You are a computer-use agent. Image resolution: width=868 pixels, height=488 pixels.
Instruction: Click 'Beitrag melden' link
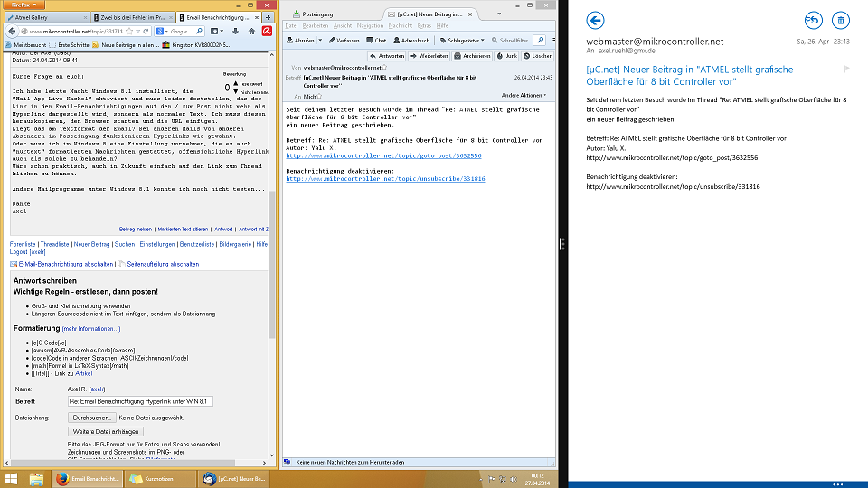click(x=135, y=229)
